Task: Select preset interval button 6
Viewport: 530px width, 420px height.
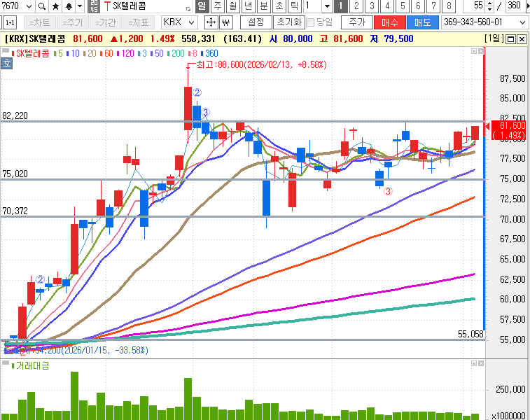Action: 418,6
